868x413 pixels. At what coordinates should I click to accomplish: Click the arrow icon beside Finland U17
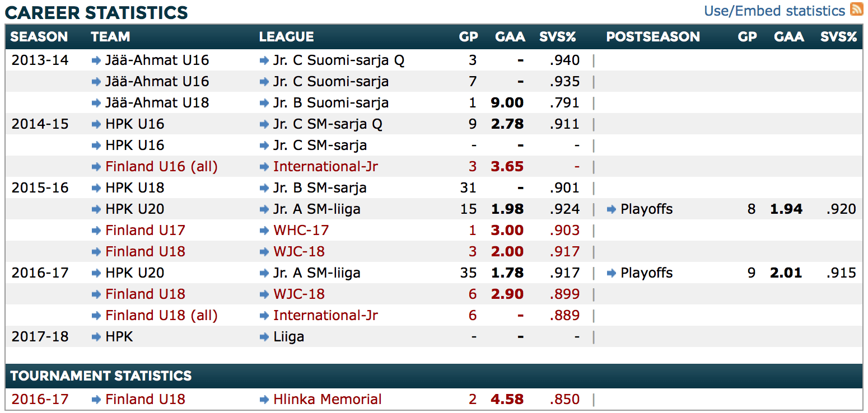tap(96, 231)
